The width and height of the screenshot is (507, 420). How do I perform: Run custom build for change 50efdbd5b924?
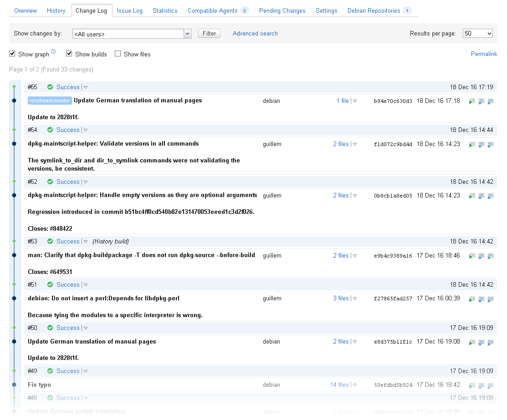(x=472, y=385)
